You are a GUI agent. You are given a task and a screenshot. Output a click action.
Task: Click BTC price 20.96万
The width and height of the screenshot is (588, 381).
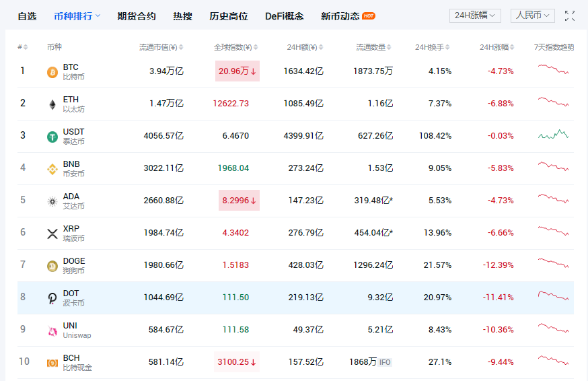point(237,71)
